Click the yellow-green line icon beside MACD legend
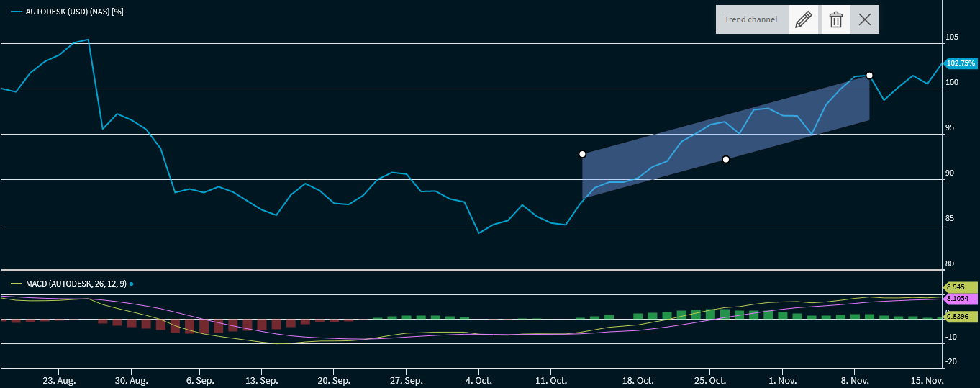980x388 pixels. tap(16, 284)
